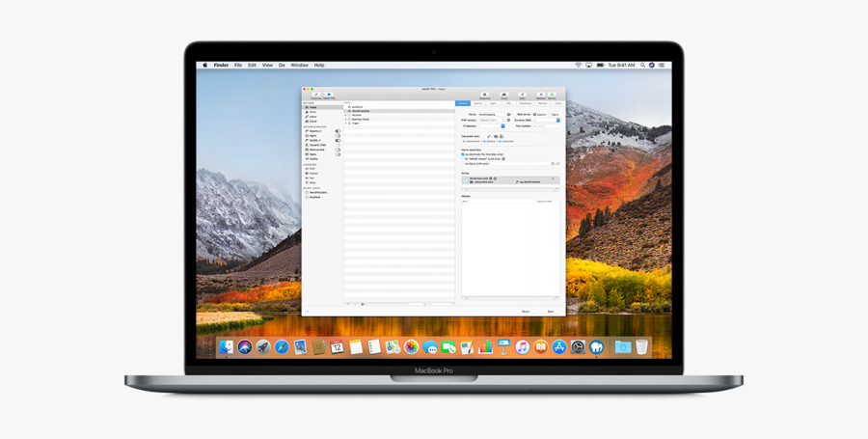
Task: Expand the Trash group in hosts list
Action: [346, 123]
